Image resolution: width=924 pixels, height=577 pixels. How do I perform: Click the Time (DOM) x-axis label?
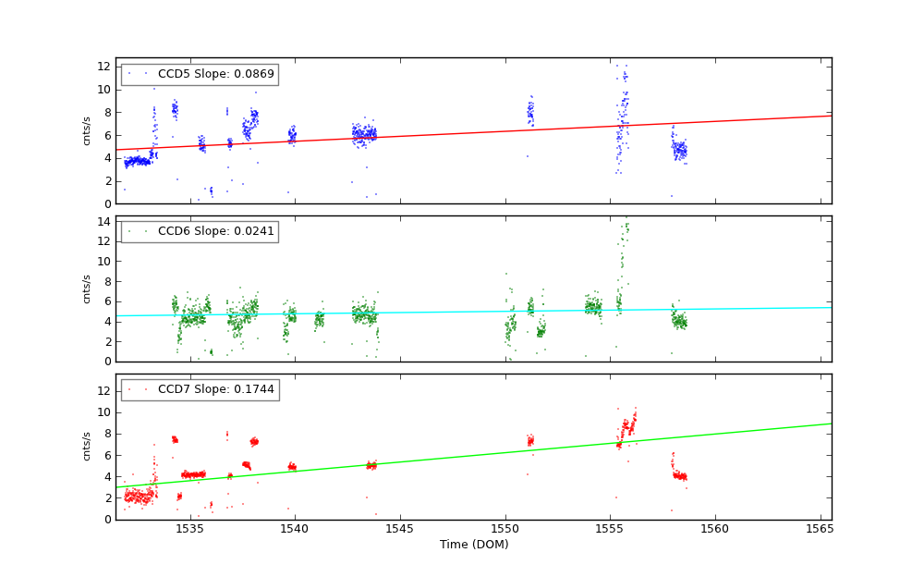[x=473, y=545]
